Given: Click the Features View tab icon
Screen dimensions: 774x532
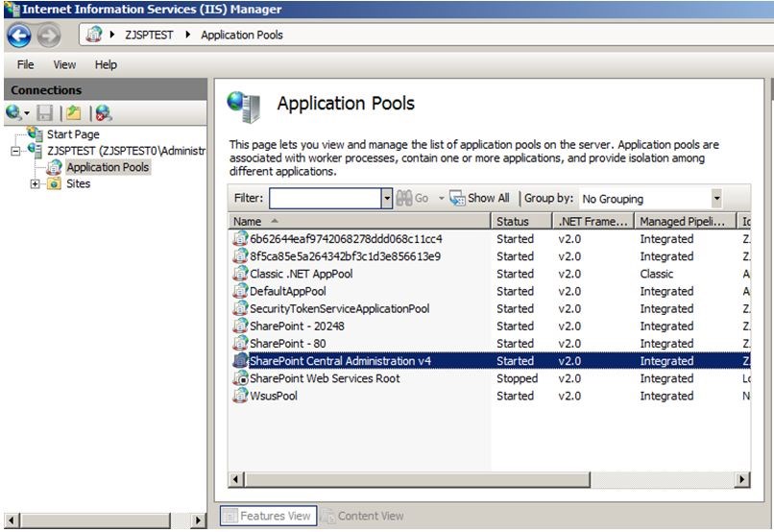Looking at the screenshot, I should pyautogui.click(x=230, y=517).
